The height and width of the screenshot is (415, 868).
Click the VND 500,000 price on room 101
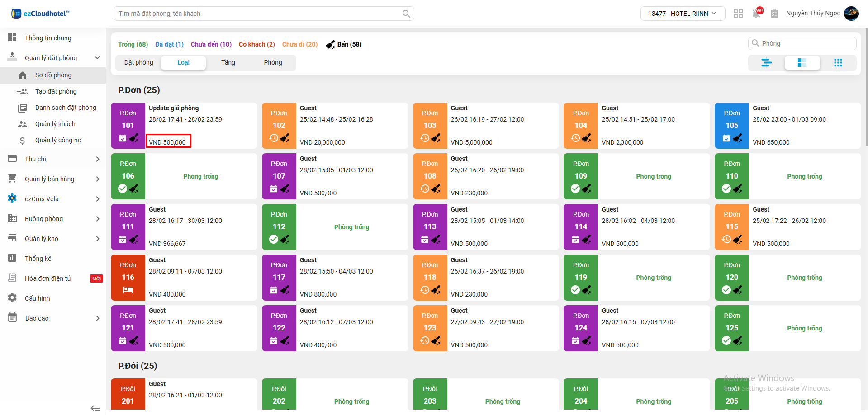[x=168, y=142]
